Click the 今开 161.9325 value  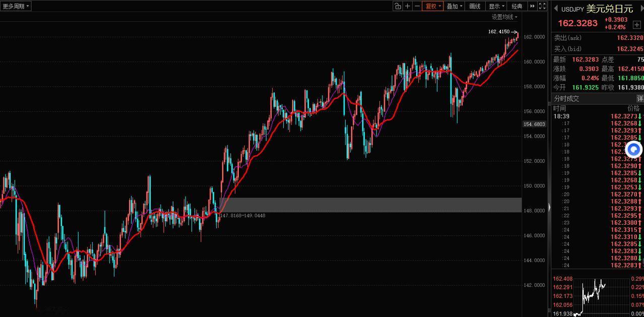586,87
